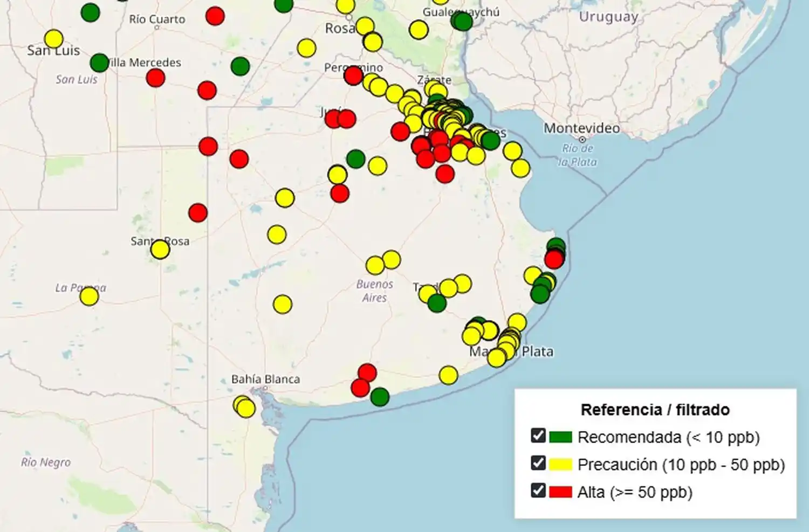Select the red marker on the coast near Mar del Plata
Image resolution: width=809 pixels, height=532 pixels.
(x=554, y=260)
